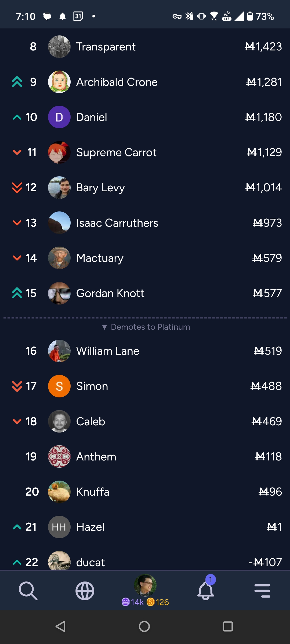Click Simon's orange S avatar
This screenshot has width=290, height=644.
point(59,386)
